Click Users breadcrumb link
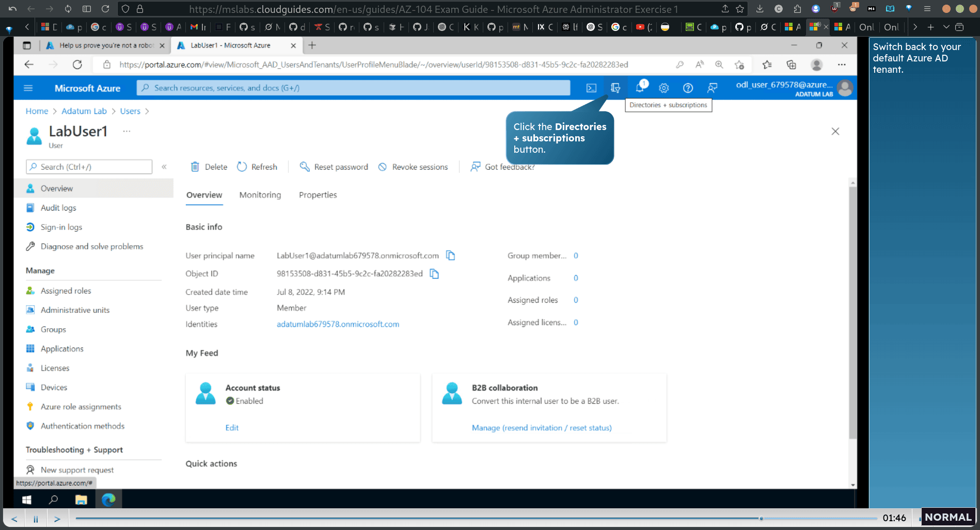The width and height of the screenshot is (980, 530). tap(130, 111)
